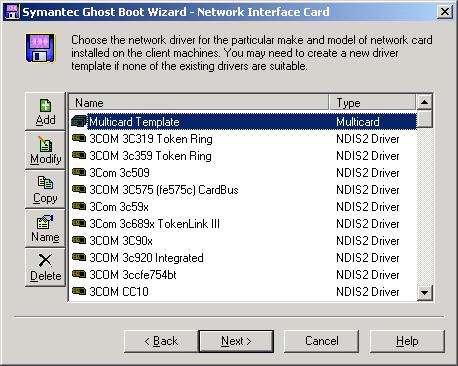Click the 3COM 3ccfe754bt card icon
The height and width of the screenshot is (366, 458).
click(79, 274)
